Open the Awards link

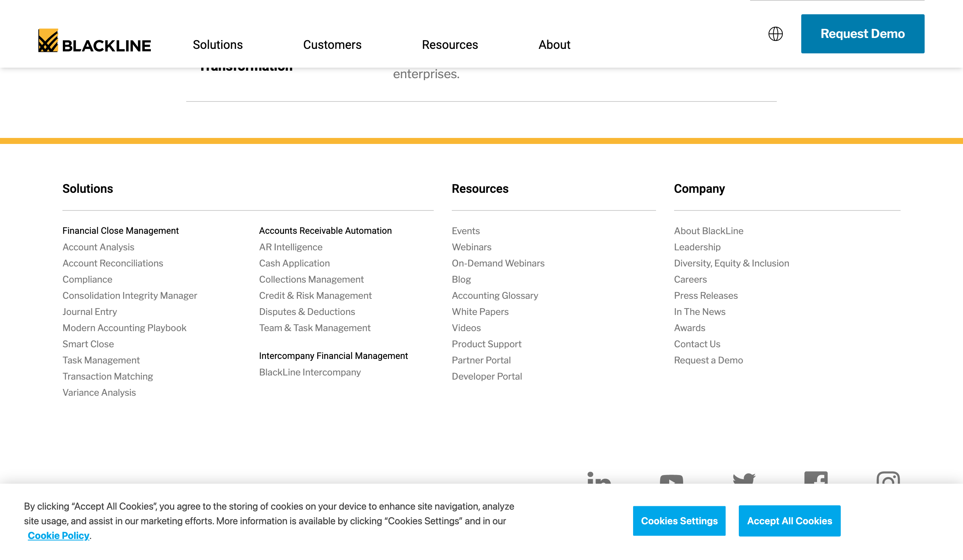[690, 328]
